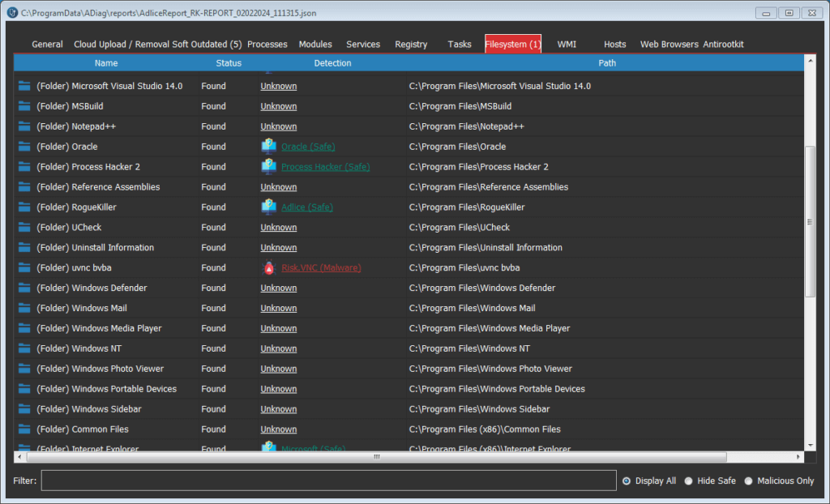Click the red malware icon for uvnc bvba
Image resolution: width=830 pixels, height=504 pixels.
point(269,268)
